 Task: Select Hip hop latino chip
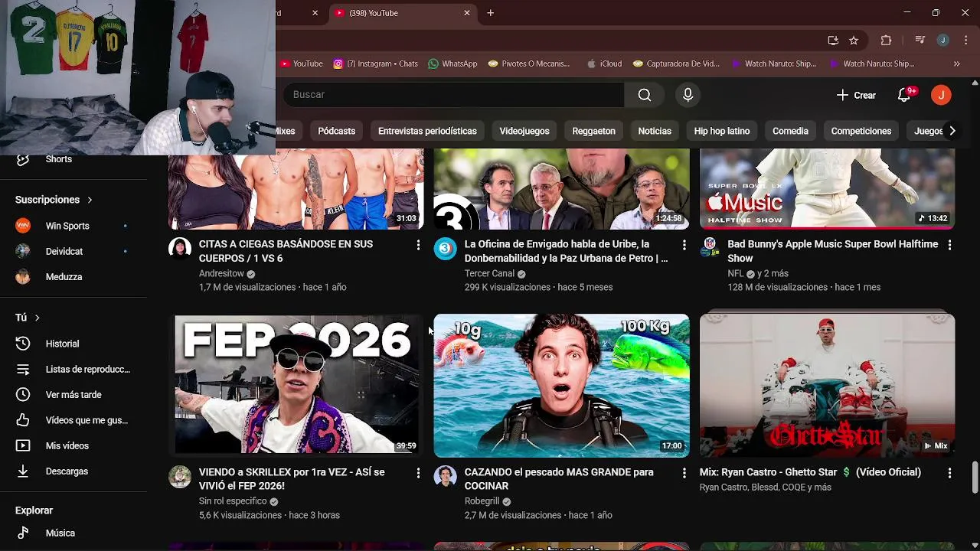722,131
